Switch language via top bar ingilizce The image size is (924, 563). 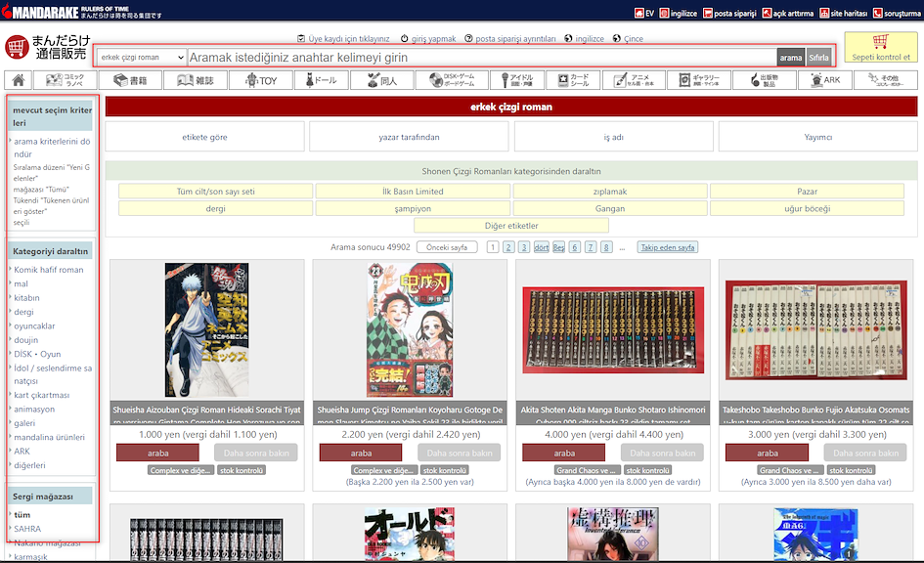(679, 13)
